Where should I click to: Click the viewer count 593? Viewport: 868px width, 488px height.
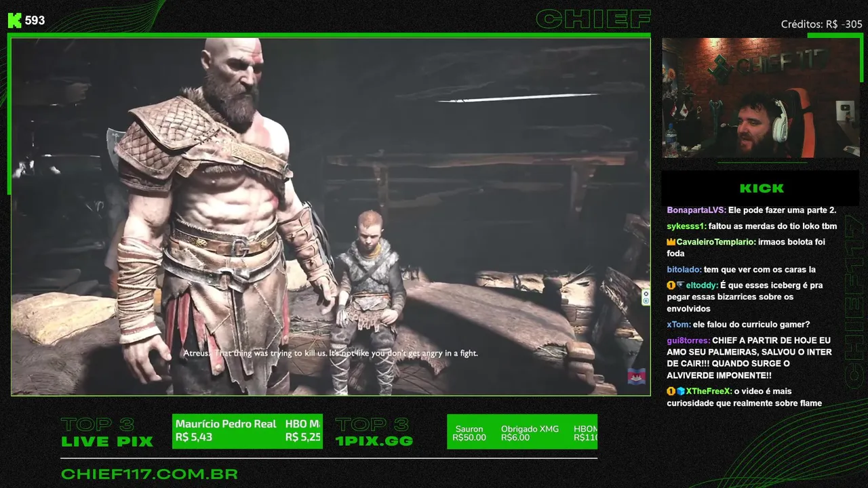coord(35,20)
